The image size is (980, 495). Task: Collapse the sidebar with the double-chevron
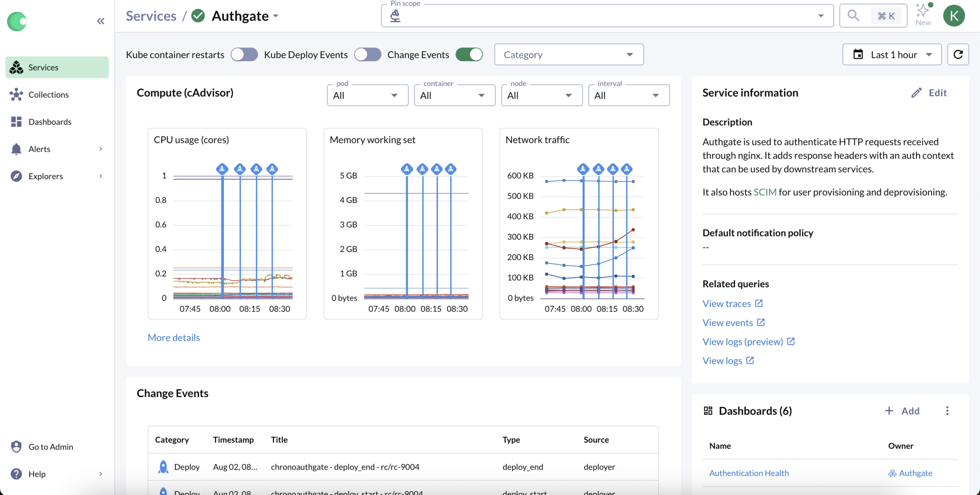pyautogui.click(x=100, y=21)
